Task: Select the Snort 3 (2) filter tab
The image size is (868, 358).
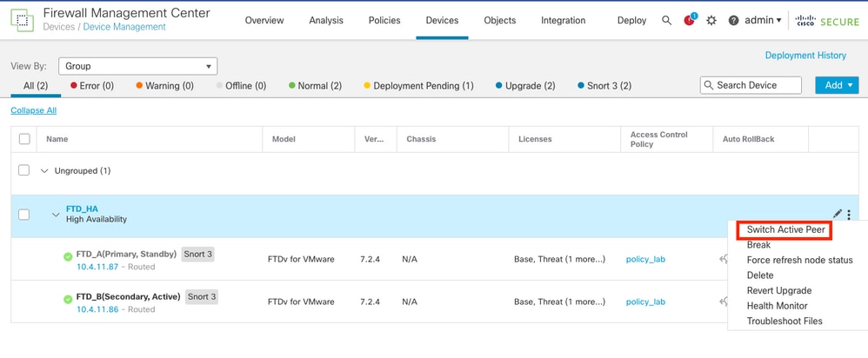Action: coord(604,86)
